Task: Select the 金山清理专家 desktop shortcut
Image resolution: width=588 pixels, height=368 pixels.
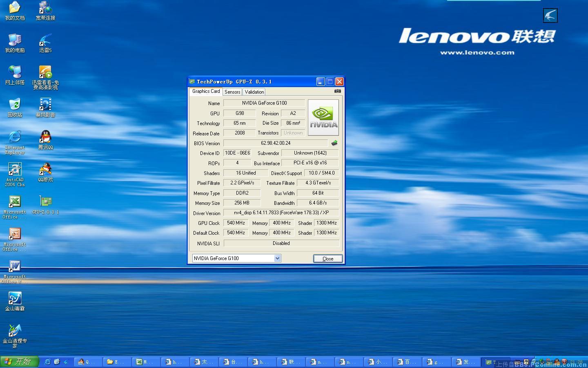Action: tap(15, 336)
